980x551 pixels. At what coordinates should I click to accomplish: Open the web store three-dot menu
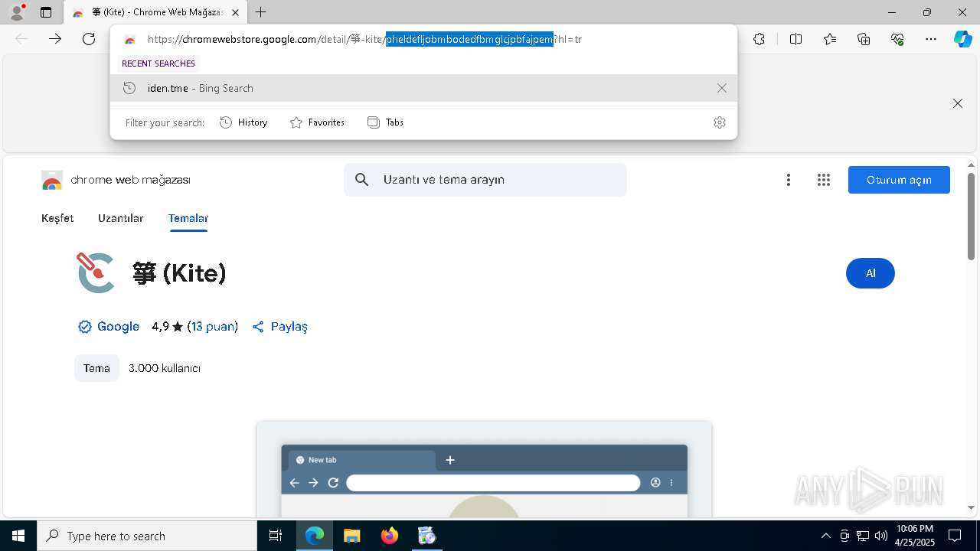(788, 180)
